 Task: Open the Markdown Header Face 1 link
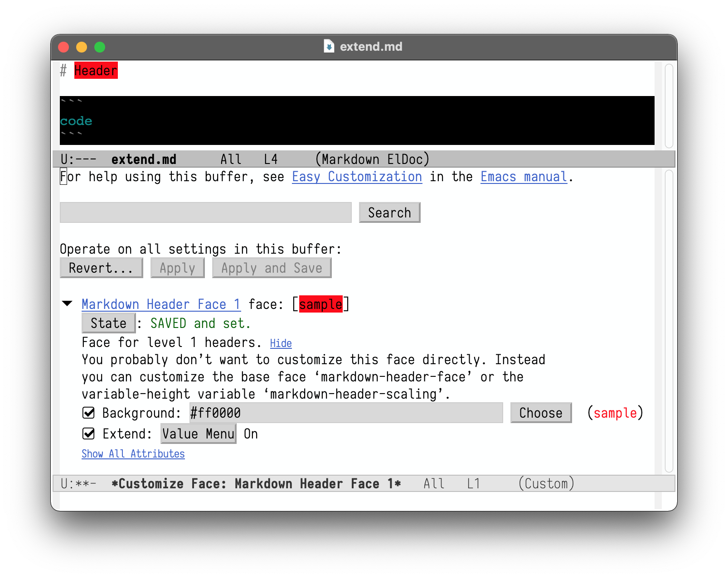point(161,304)
